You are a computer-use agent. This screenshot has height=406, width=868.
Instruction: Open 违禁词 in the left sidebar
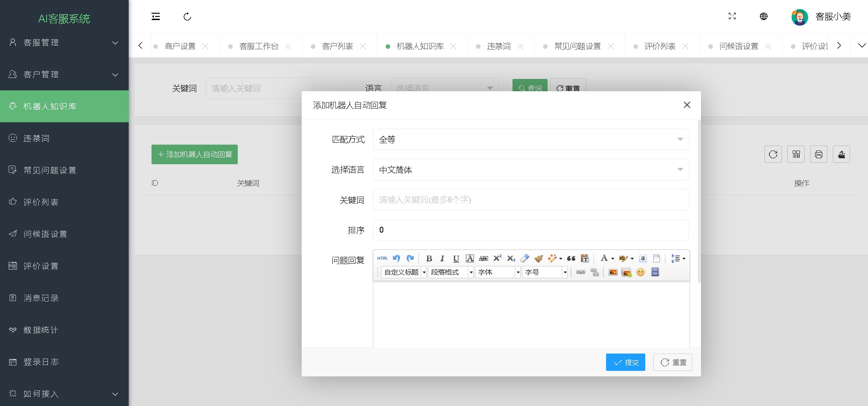(37, 138)
